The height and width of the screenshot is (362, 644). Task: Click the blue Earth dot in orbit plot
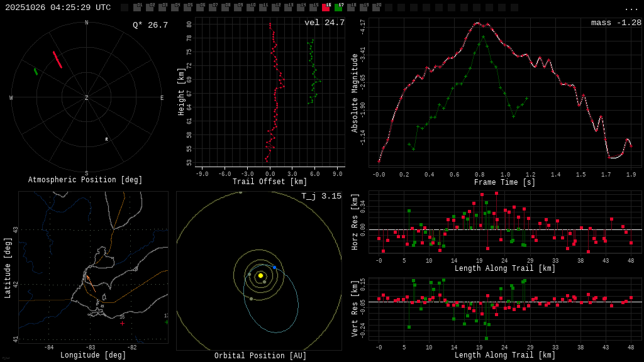click(x=274, y=268)
